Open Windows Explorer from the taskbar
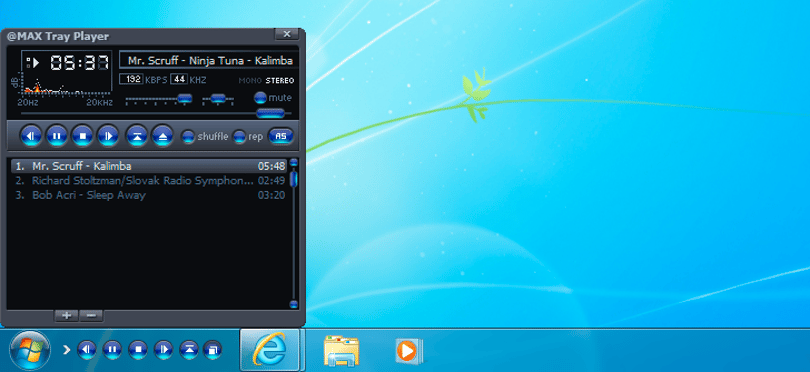 tap(341, 351)
